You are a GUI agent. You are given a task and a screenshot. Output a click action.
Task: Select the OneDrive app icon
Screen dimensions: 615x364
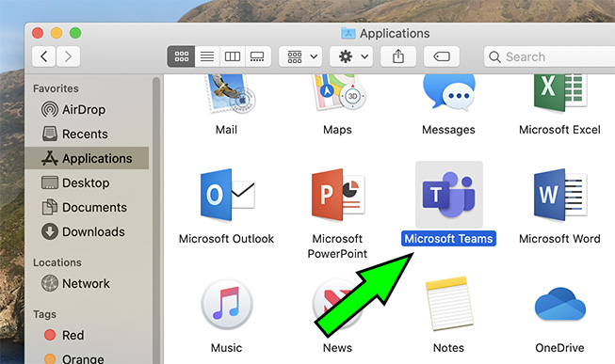tap(560, 304)
